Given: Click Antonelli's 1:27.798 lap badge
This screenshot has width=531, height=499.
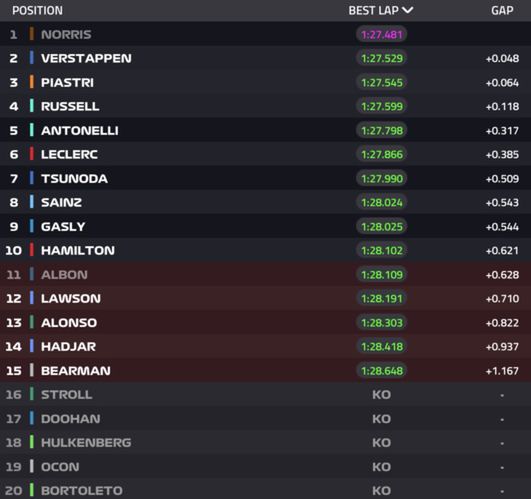Looking at the screenshot, I should coord(382,131).
